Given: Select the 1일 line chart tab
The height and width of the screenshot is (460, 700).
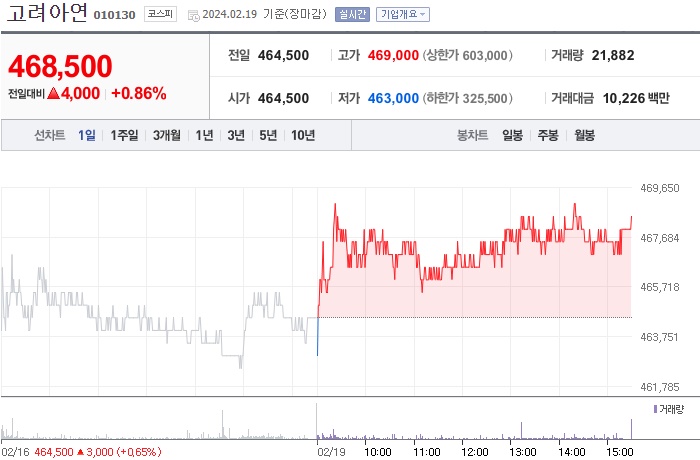Looking at the screenshot, I should coord(87,135).
